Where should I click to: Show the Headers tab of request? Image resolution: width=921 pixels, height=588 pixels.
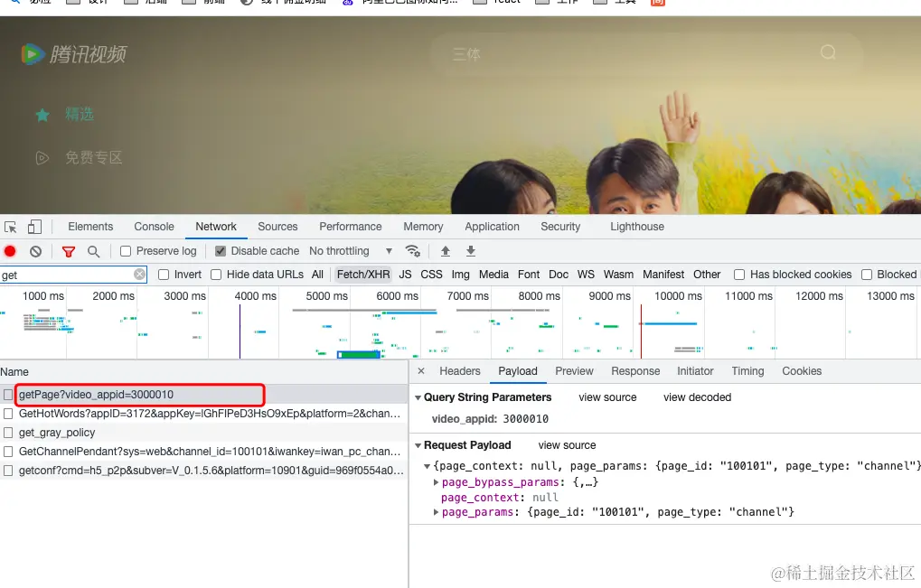(460, 371)
